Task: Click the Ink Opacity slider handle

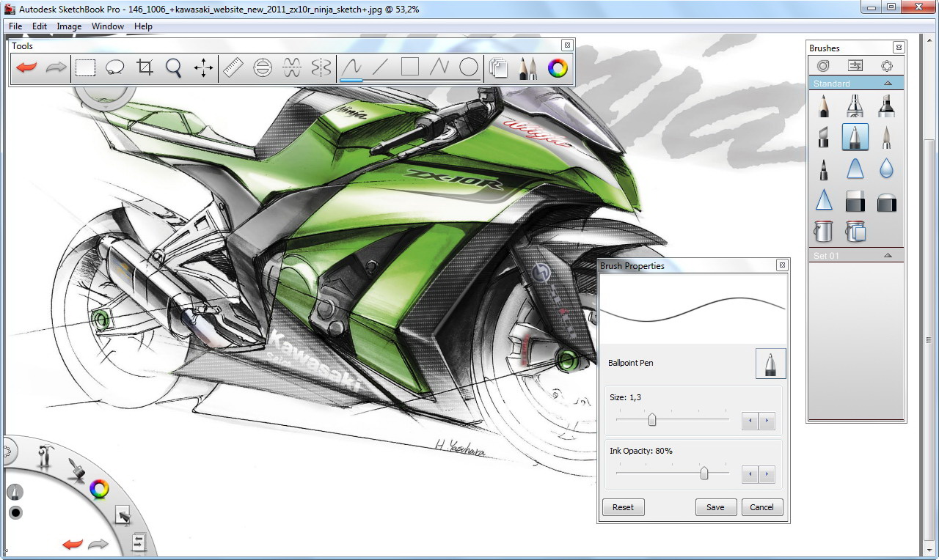Action: click(704, 474)
